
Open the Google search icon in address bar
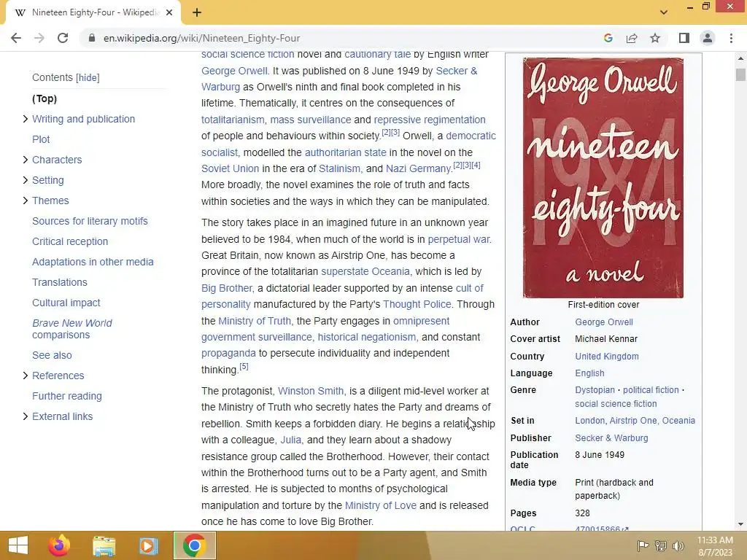point(608,38)
